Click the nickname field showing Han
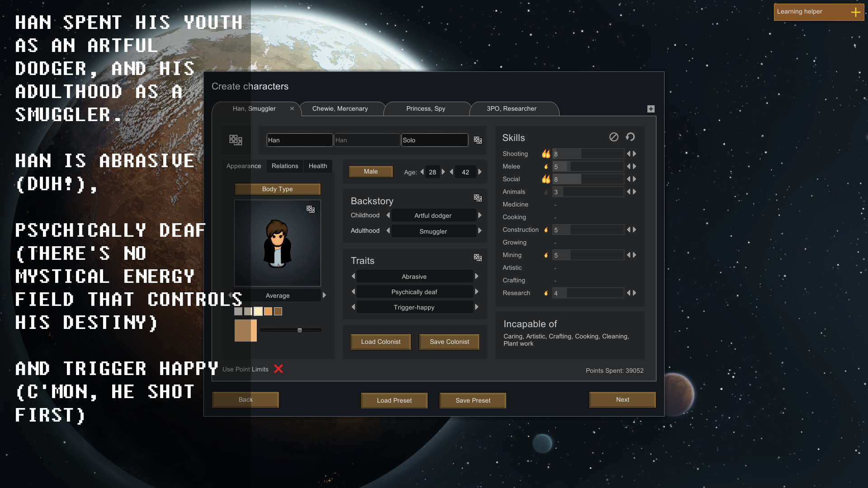Screen dimensions: 868x488 tap(367, 140)
